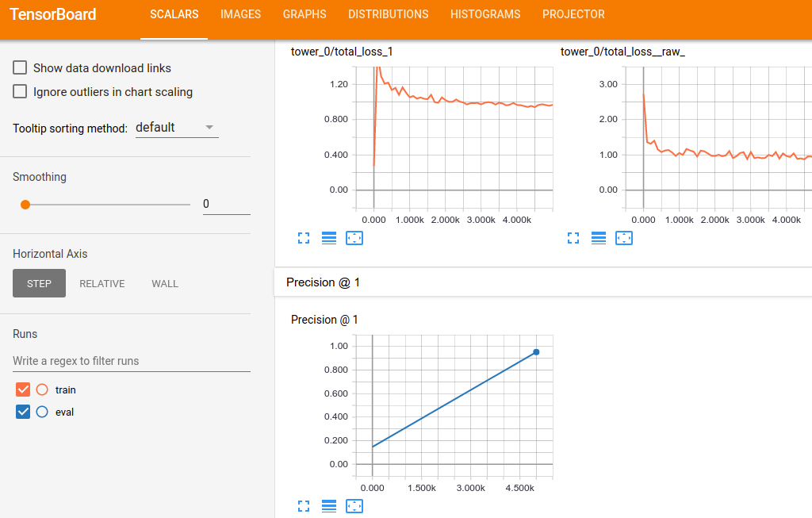
Task: Open the HISTOGRAMS tab
Action: tap(485, 14)
